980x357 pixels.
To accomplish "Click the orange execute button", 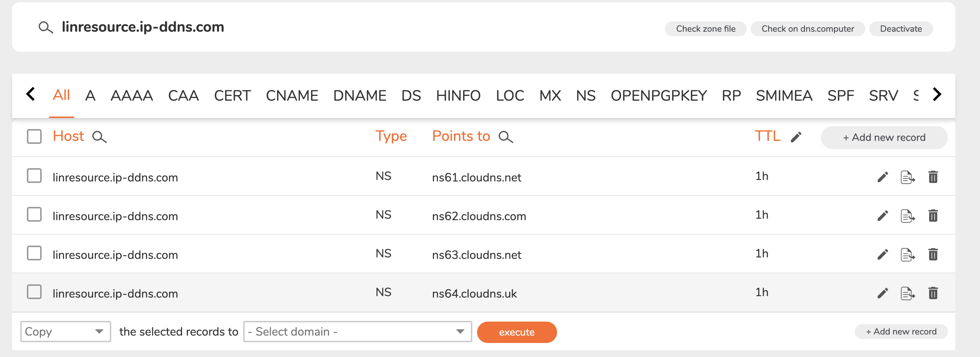I will coord(517,332).
